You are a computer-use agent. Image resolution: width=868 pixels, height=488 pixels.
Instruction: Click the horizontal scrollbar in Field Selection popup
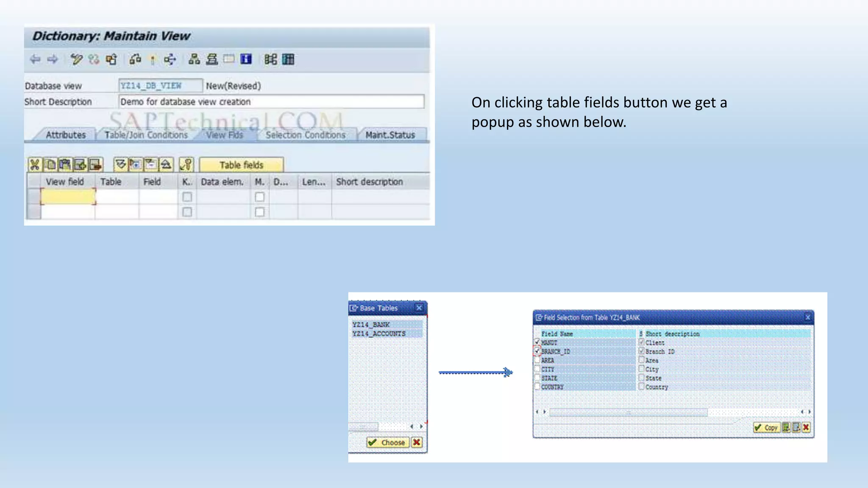pyautogui.click(x=628, y=412)
